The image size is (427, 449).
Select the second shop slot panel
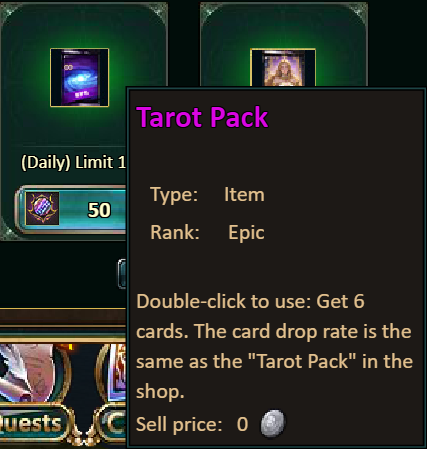[284, 45]
